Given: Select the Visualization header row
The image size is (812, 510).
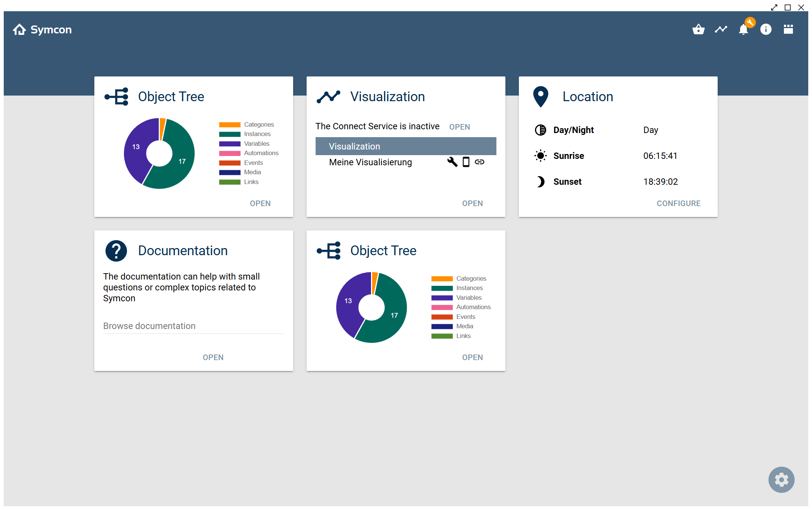Looking at the screenshot, I should 405,146.
